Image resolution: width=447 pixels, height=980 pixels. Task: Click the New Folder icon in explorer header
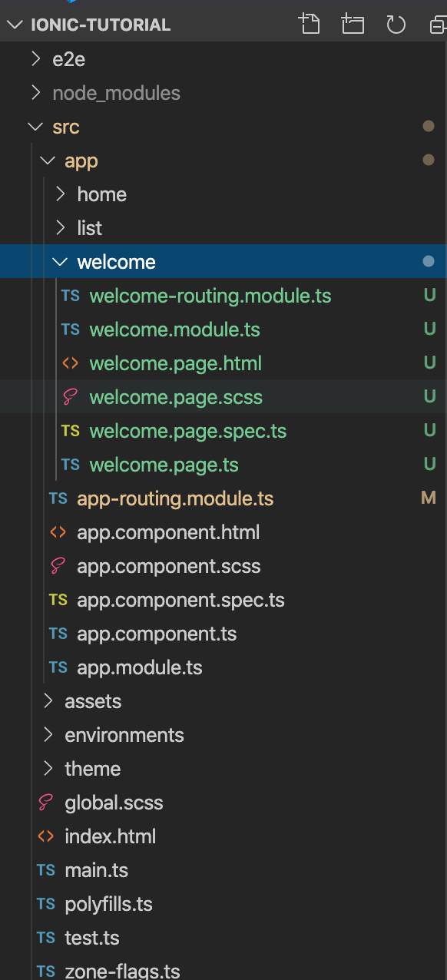pyautogui.click(x=353, y=25)
